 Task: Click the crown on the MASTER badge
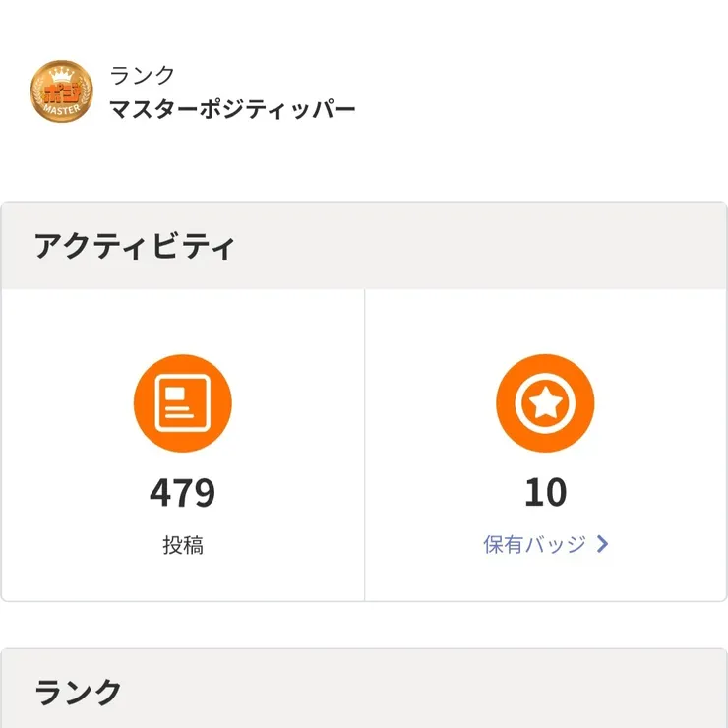(x=62, y=74)
